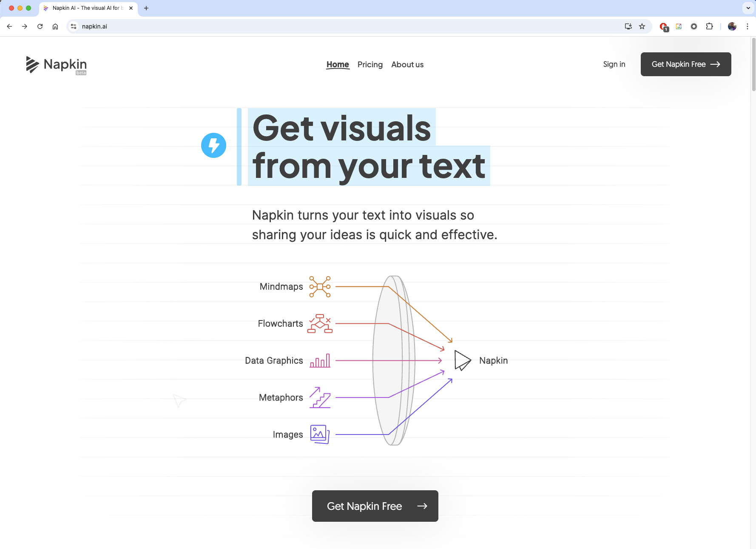
Task: Click the Data Graphics label
Action: click(274, 361)
